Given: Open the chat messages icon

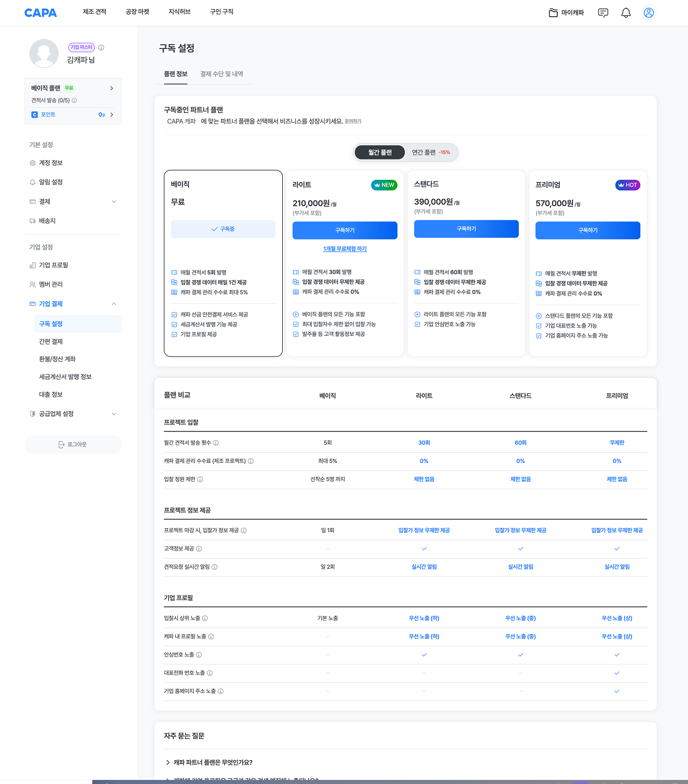Looking at the screenshot, I should 603,13.
